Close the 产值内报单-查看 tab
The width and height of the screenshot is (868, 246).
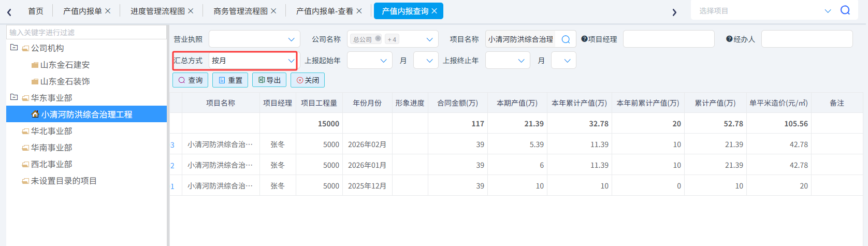(x=359, y=11)
